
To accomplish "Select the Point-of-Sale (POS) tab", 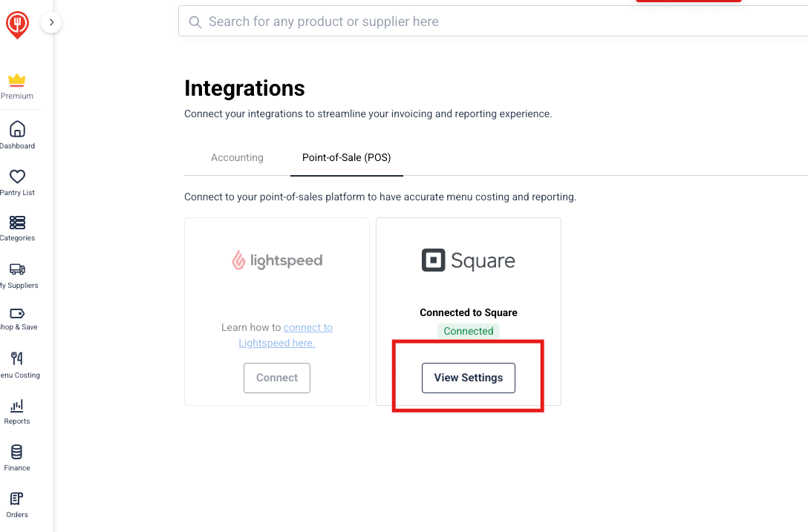I will coord(346,157).
